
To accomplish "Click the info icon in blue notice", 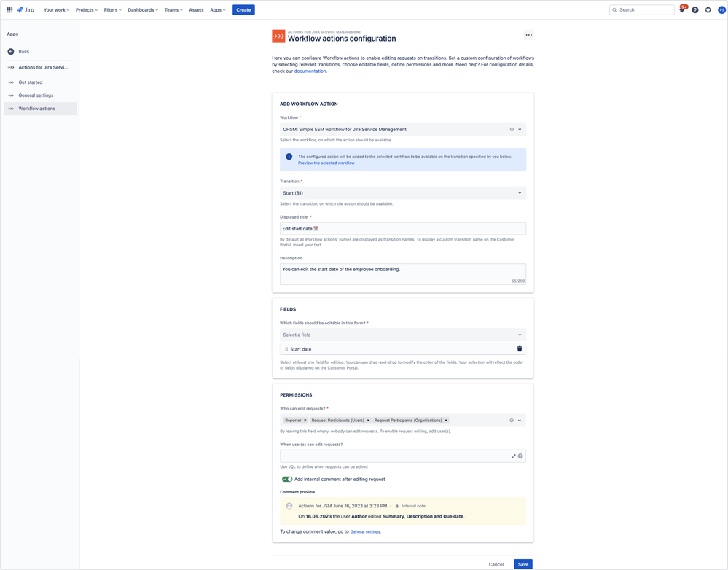I will coord(289,157).
